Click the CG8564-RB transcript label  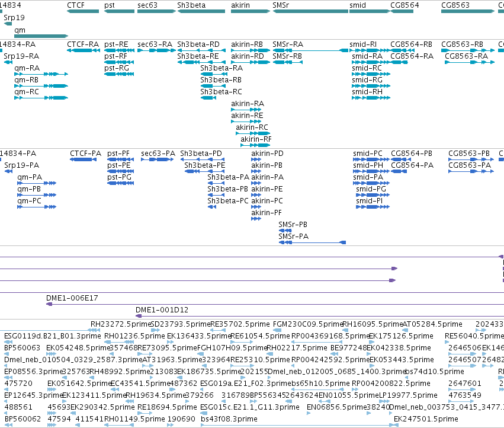(412, 44)
